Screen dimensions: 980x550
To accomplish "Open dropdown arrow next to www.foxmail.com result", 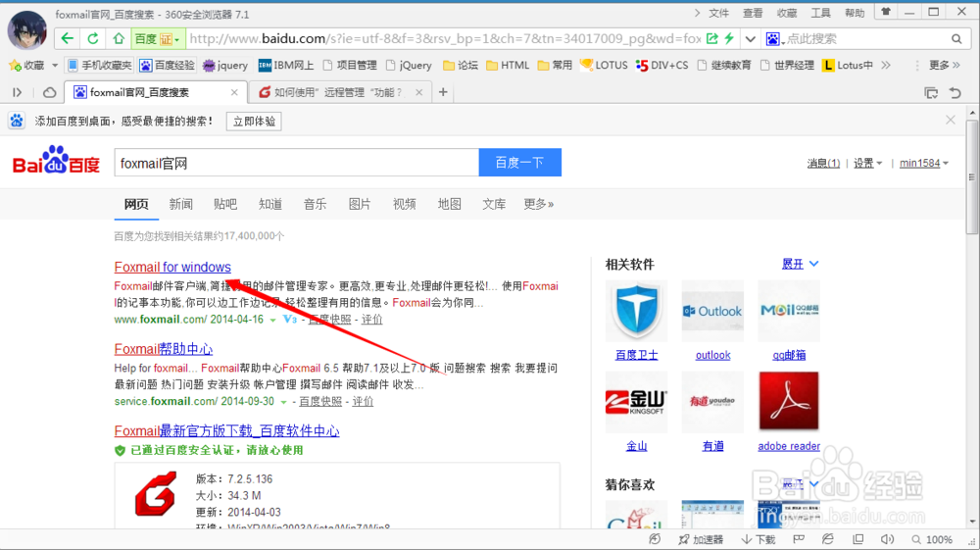I will (272, 320).
